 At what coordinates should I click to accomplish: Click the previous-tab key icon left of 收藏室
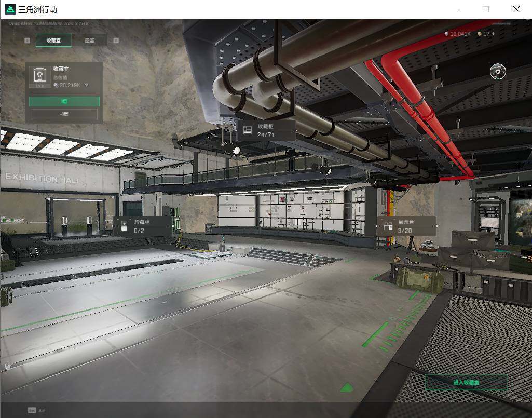pyautogui.click(x=28, y=41)
